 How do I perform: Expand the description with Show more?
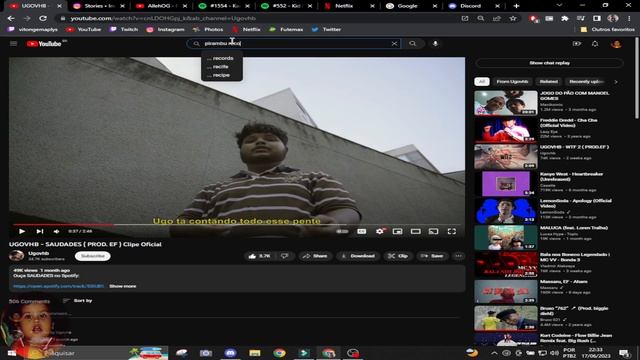point(122,286)
